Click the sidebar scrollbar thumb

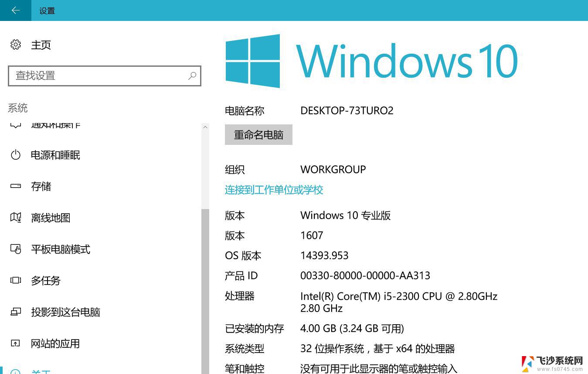[205, 291]
